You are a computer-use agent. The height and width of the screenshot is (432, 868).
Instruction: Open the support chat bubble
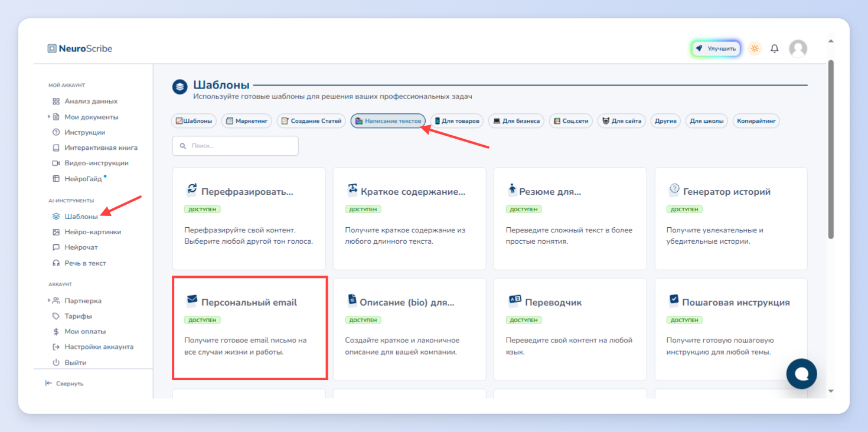(801, 374)
